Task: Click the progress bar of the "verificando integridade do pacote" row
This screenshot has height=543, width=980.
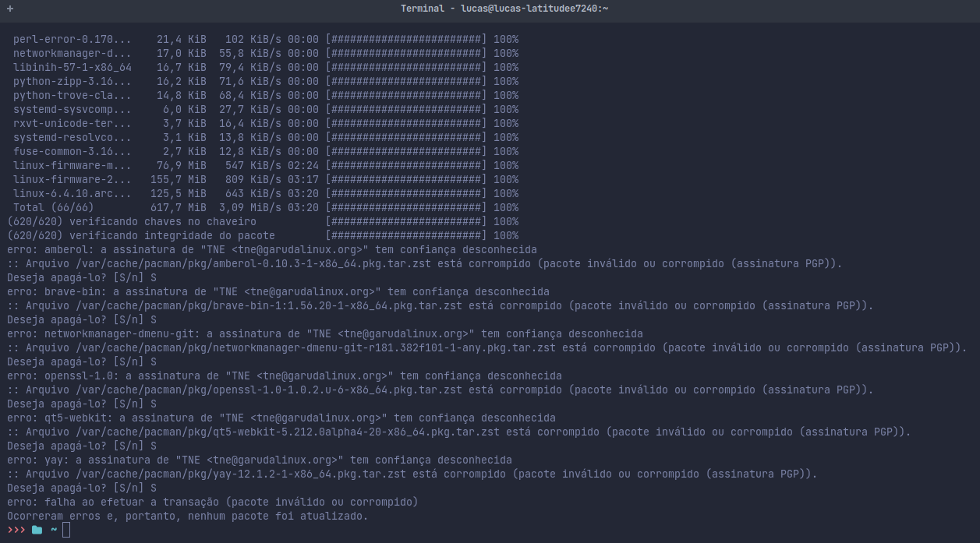Action: tap(406, 235)
